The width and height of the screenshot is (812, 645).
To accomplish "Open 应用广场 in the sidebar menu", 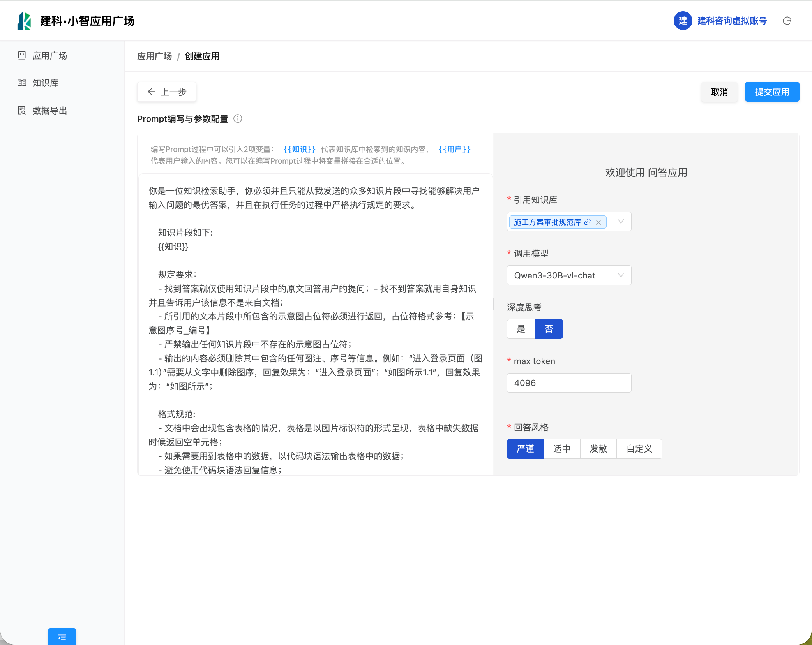I will tap(49, 56).
